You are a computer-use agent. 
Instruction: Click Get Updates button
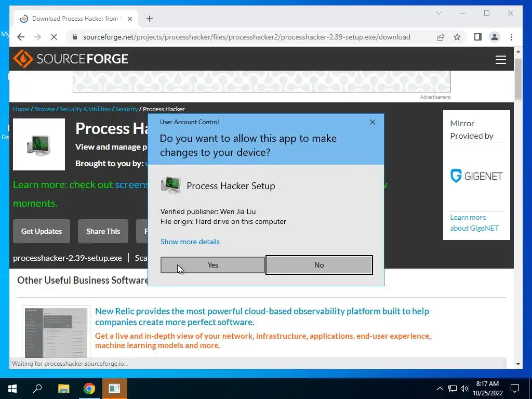coord(42,231)
